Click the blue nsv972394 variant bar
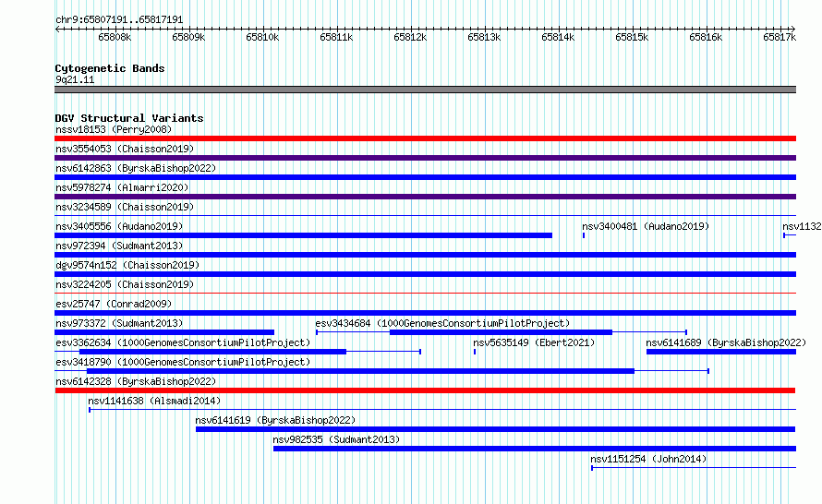The width and height of the screenshot is (822, 504). pyautogui.click(x=425, y=255)
